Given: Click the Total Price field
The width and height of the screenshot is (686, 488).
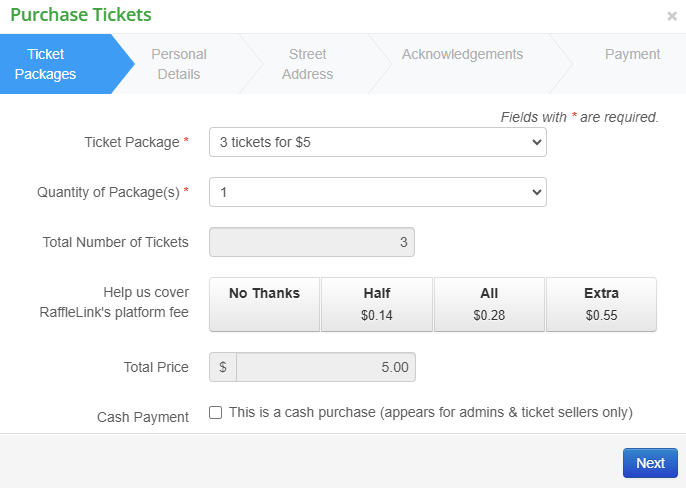Looking at the screenshot, I should click(x=325, y=367).
